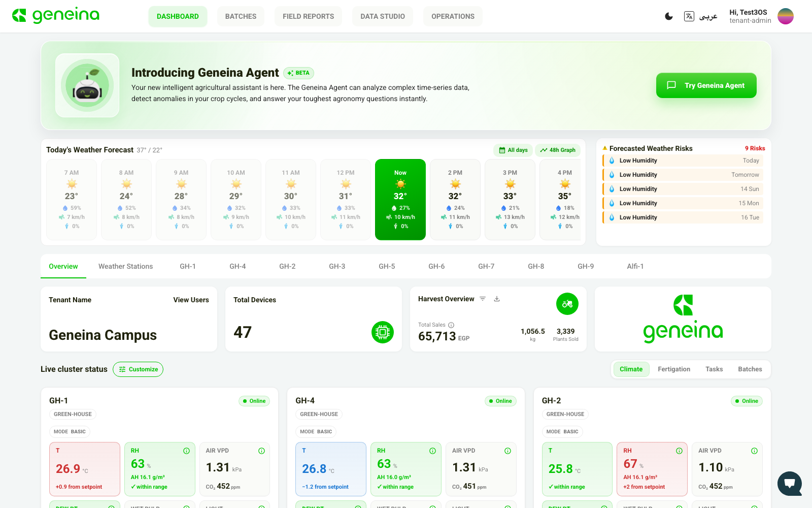The width and height of the screenshot is (812, 508).
Task: Open the translate language icon
Action: pyautogui.click(x=689, y=16)
